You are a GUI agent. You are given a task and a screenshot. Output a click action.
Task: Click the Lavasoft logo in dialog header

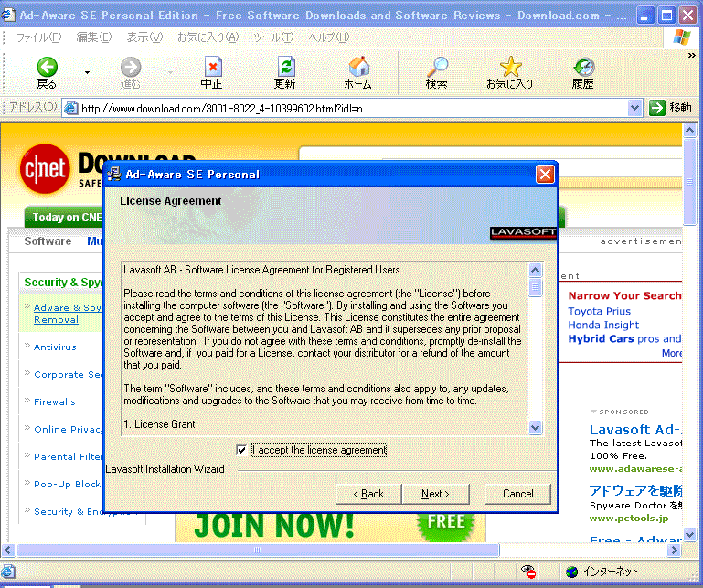[x=523, y=232]
